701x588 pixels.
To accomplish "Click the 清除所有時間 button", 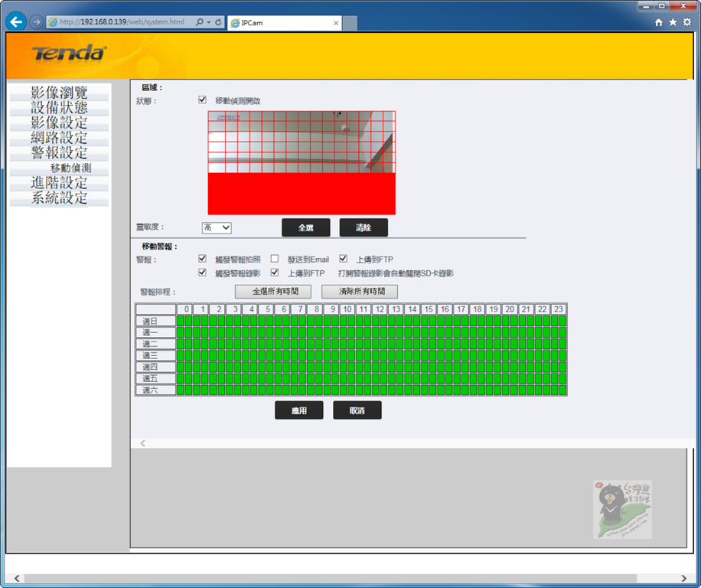I will tap(360, 292).
